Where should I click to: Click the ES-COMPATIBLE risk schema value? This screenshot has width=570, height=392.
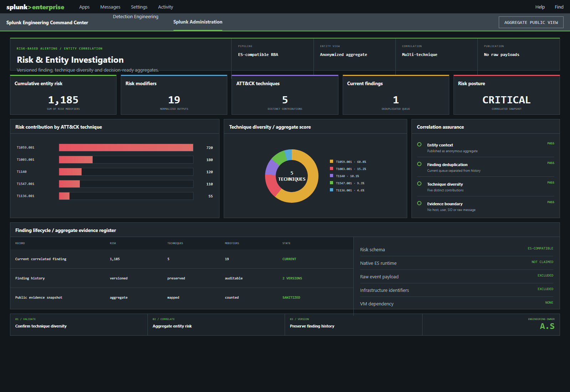(540, 248)
